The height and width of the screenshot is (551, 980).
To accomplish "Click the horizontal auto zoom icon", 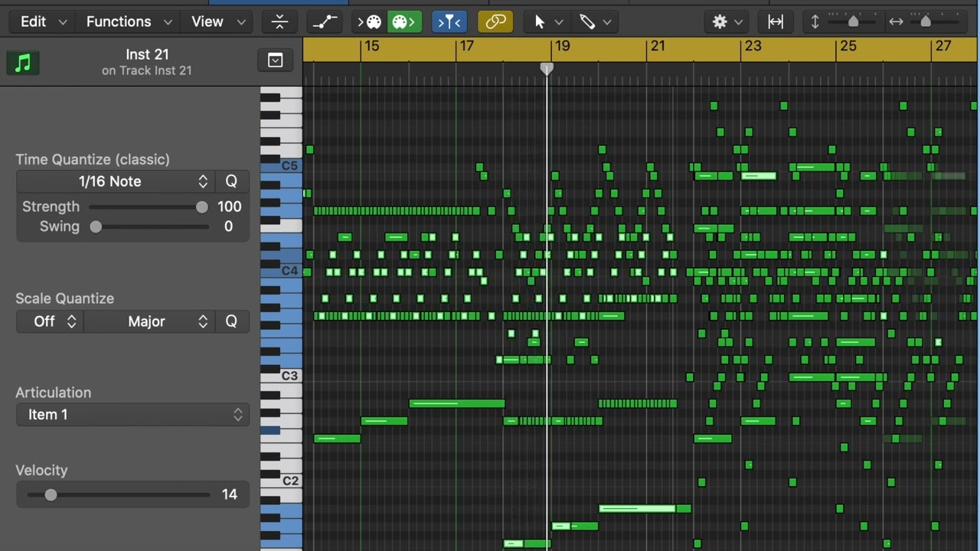I will (776, 21).
